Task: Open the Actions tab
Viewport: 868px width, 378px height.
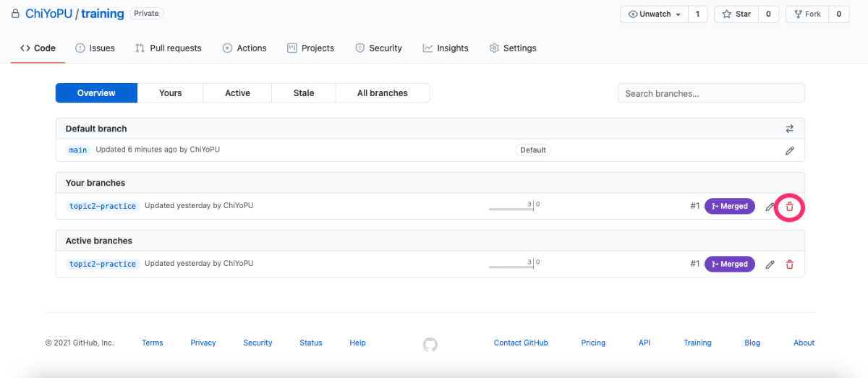Action: coord(244,48)
